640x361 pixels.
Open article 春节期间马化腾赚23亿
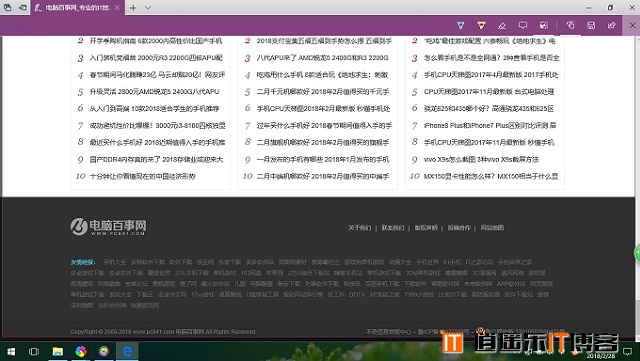(157, 75)
